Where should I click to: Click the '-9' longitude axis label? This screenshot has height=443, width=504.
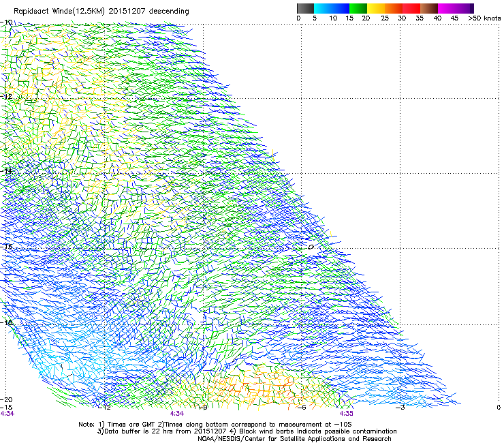click(x=203, y=408)
